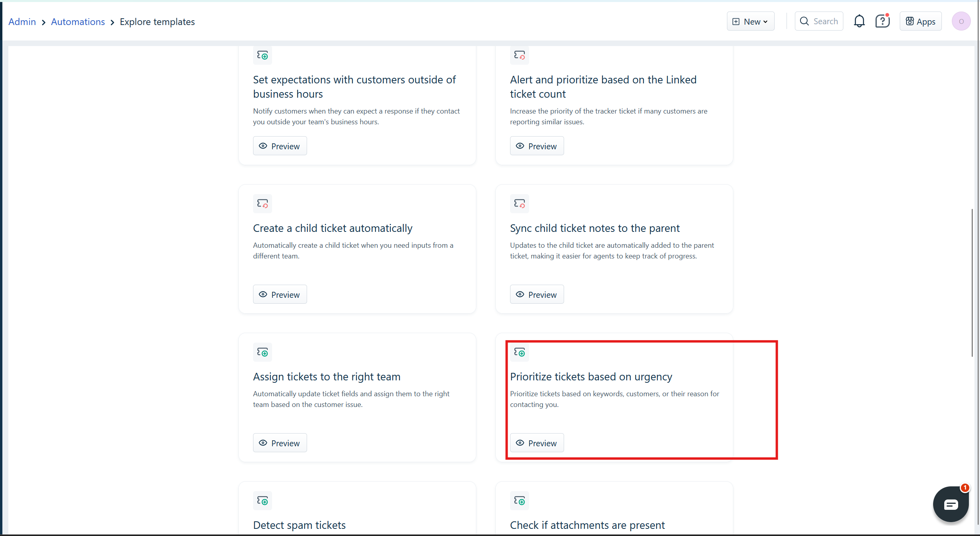Click Create a child ticket automatically title
The width and height of the screenshot is (980, 536).
(333, 228)
